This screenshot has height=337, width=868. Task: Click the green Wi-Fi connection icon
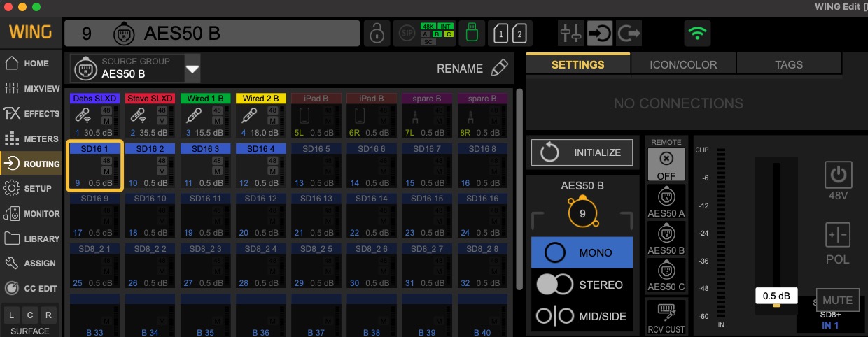[697, 33]
